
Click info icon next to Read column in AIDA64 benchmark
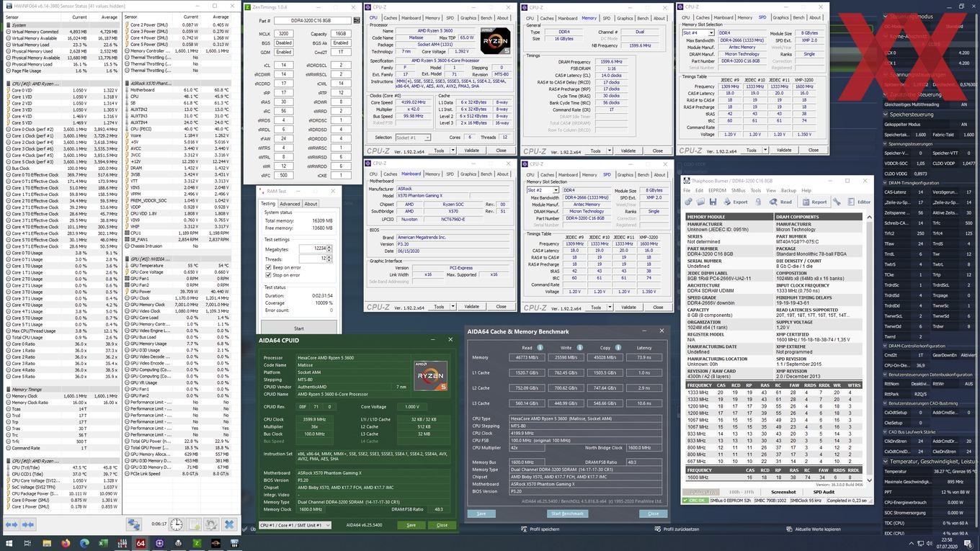(540, 348)
